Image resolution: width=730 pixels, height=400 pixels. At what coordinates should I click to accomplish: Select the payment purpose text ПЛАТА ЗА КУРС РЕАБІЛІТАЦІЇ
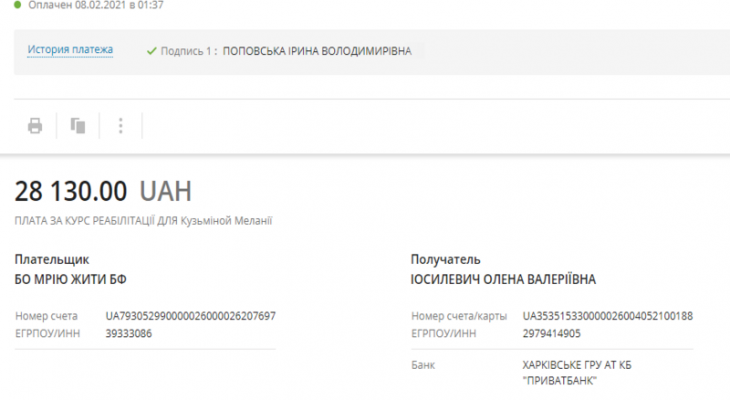point(84,220)
